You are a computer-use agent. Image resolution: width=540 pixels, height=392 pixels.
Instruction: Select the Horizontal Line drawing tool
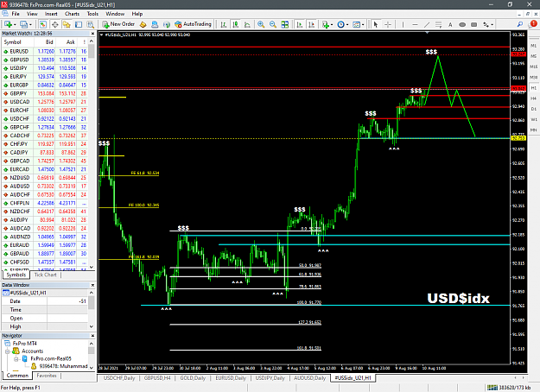pos(415,24)
